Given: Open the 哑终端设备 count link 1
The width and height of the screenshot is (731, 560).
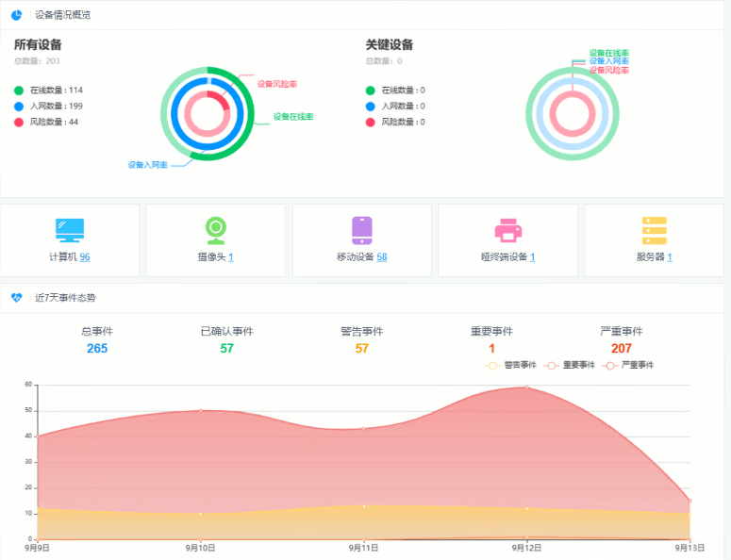Looking at the screenshot, I should [x=532, y=256].
